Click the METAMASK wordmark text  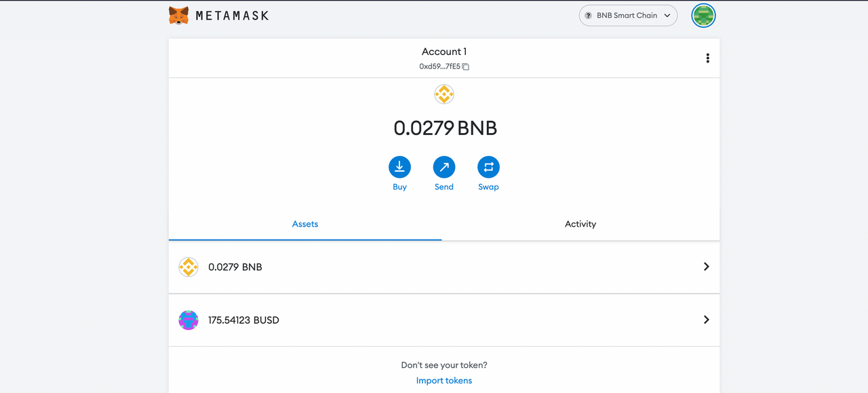point(232,16)
